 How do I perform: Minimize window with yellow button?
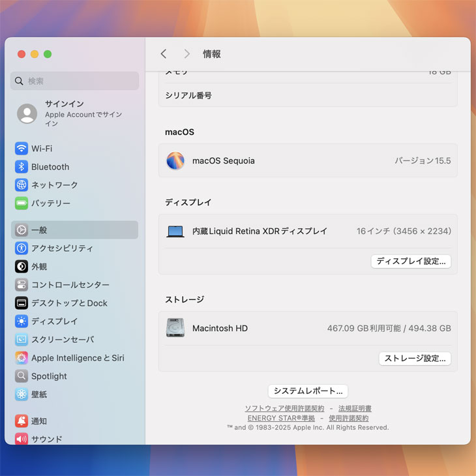tap(35, 54)
